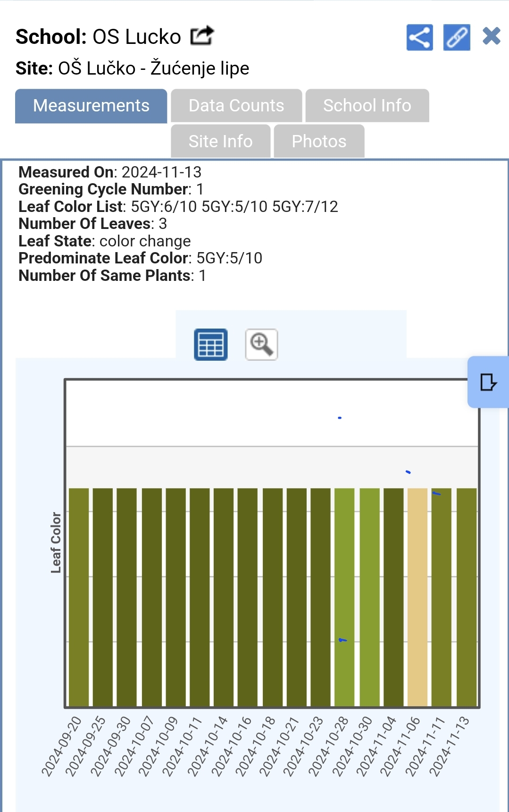Open the Data Counts tab
The image size is (509, 812).
[236, 106]
